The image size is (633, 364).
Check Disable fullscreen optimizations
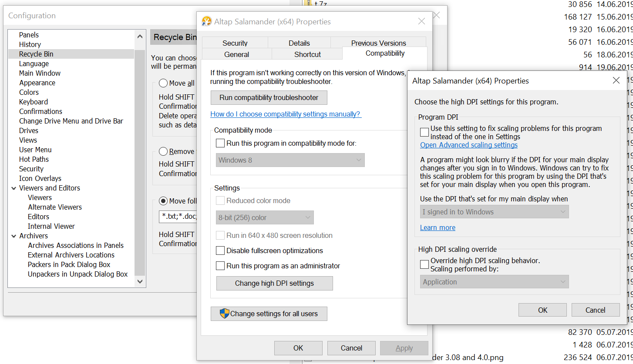click(221, 250)
